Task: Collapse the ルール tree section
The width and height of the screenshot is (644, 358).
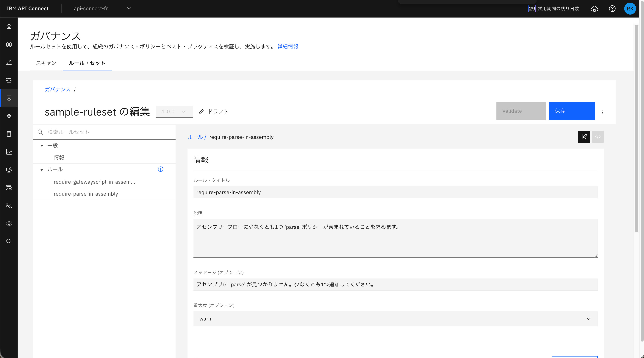Action: pyautogui.click(x=42, y=170)
